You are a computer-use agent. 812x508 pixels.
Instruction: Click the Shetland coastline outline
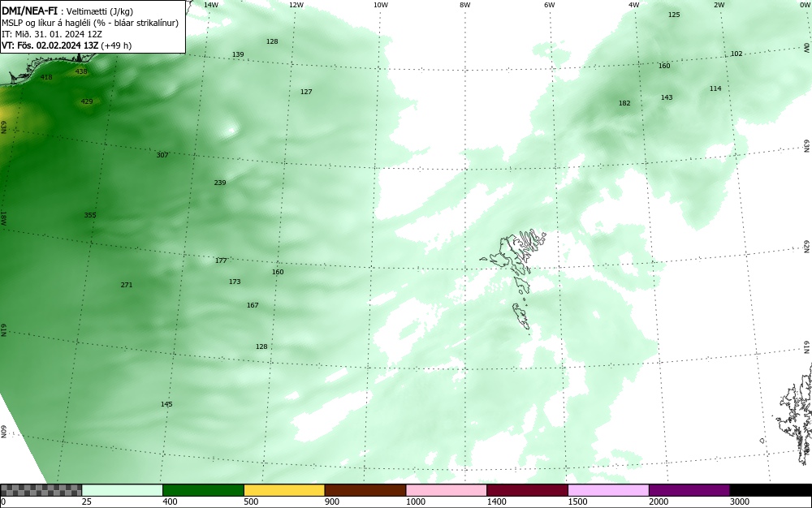(795, 414)
